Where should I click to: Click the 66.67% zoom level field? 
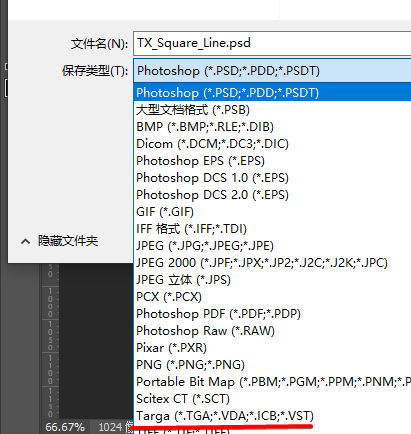click(x=65, y=427)
